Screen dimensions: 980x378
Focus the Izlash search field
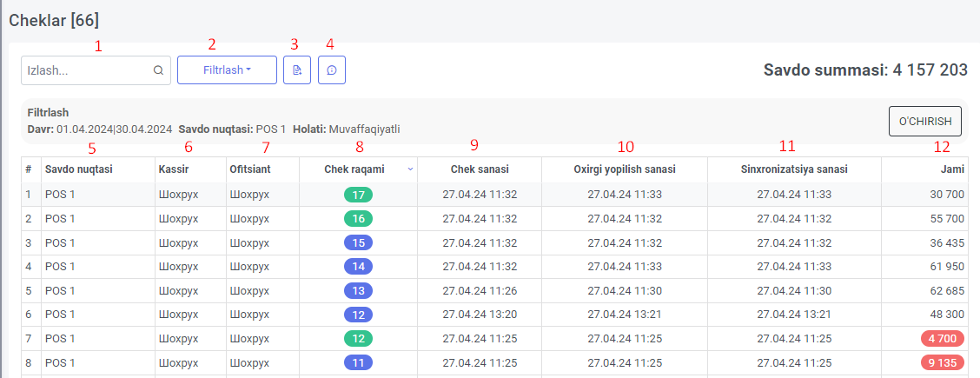point(96,70)
